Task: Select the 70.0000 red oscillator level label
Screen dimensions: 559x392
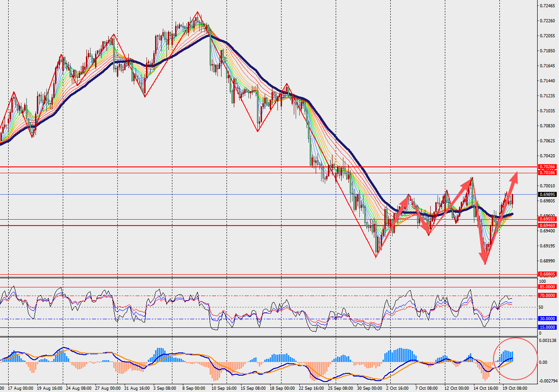Action: pyautogui.click(x=547, y=296)
